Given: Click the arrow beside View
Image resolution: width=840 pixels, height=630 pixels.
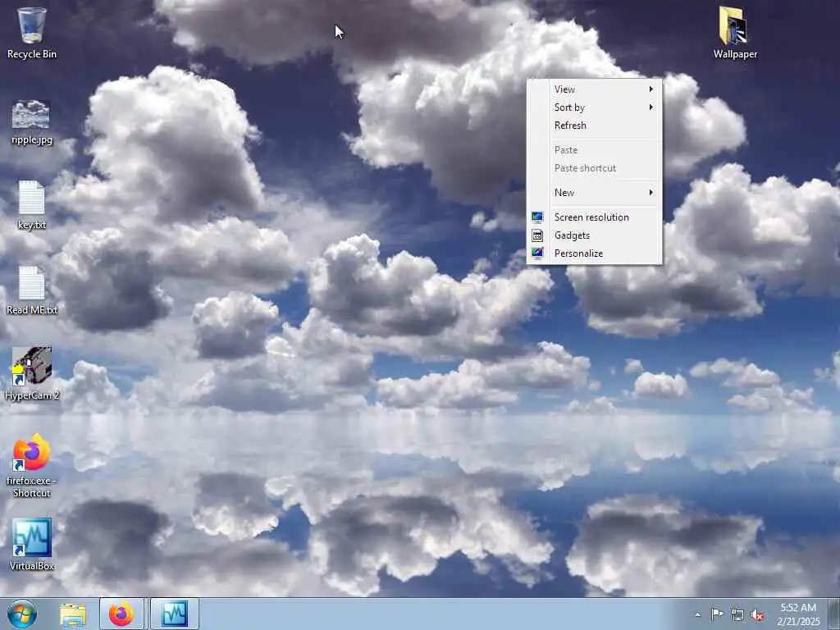Looking at the screenshot, I should pos(651,89).
